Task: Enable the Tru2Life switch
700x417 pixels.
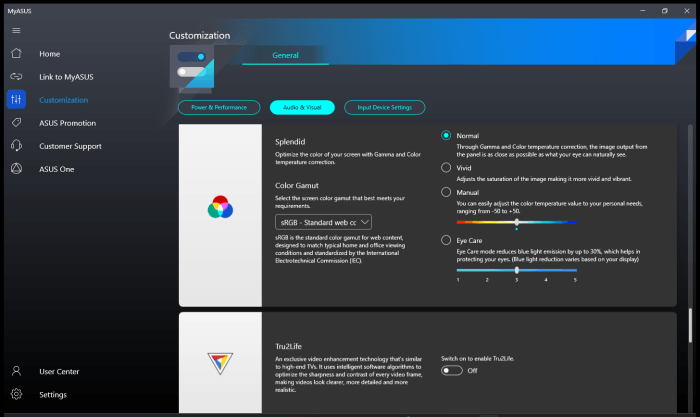Action: click(452, 371)
